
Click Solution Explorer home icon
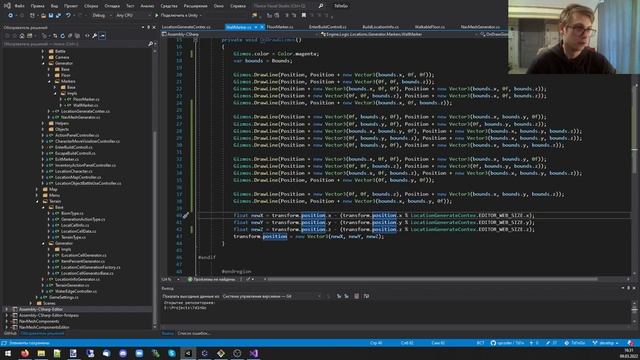(22, 36)
